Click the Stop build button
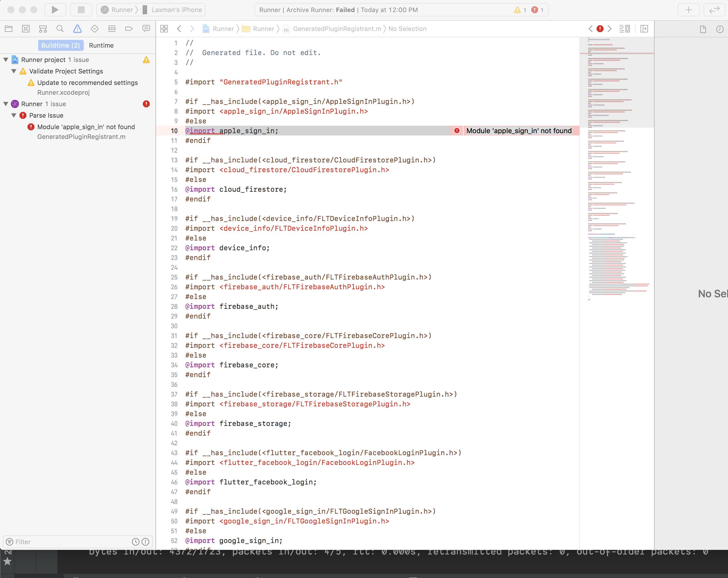728x578 pixels. [x=81, y=10]
